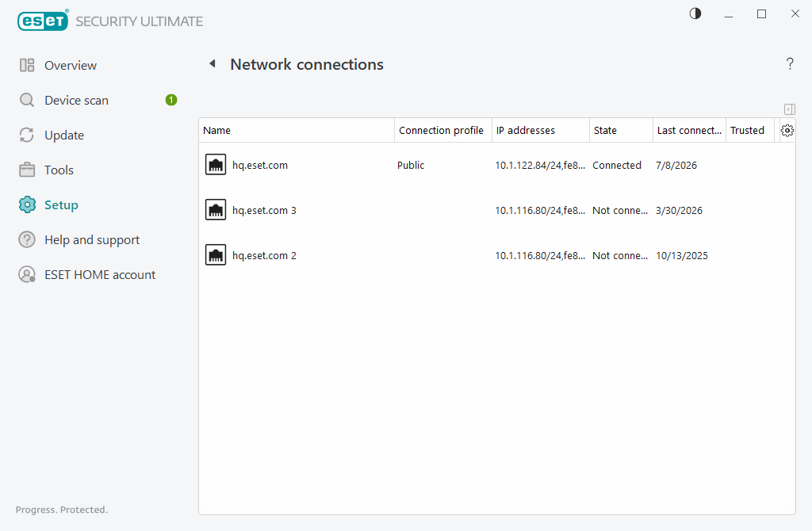Image resolution: width=812 pixels, height=531 pixels.
Task: Open help with the question mark icon
Action: (790, 63)
